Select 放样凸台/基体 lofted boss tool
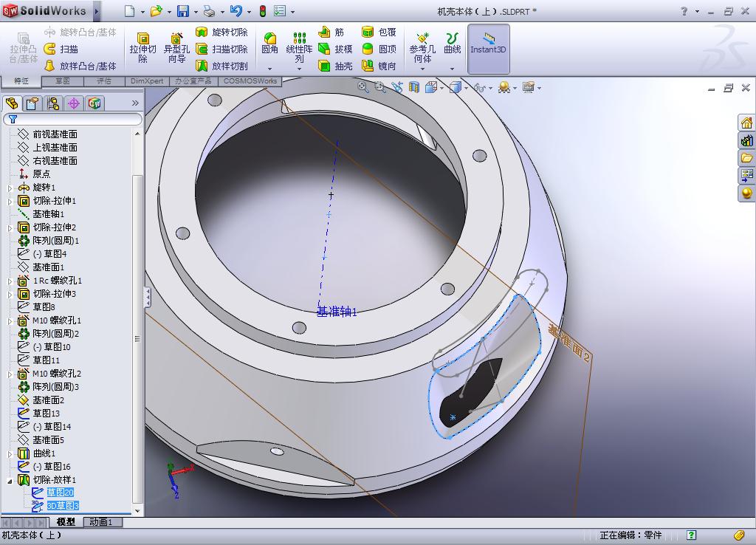The image size is (756, 545). pyautogui.click(x=80, y=66)
